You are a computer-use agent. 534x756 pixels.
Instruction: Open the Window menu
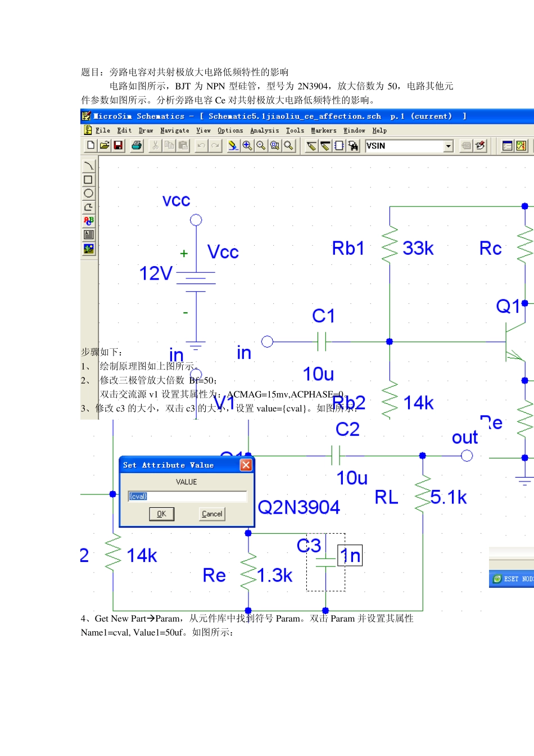coord(355,130)
